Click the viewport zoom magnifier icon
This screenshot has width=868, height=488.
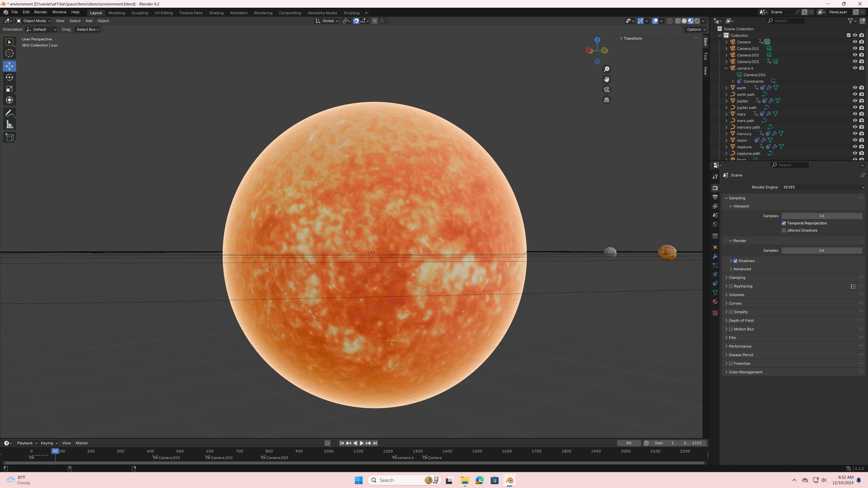click(x=607, y=69)
